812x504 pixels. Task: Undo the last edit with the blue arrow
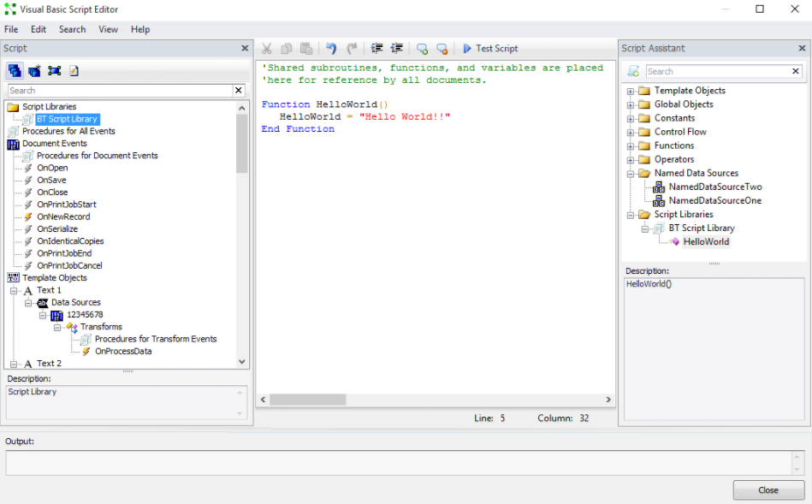331,49
